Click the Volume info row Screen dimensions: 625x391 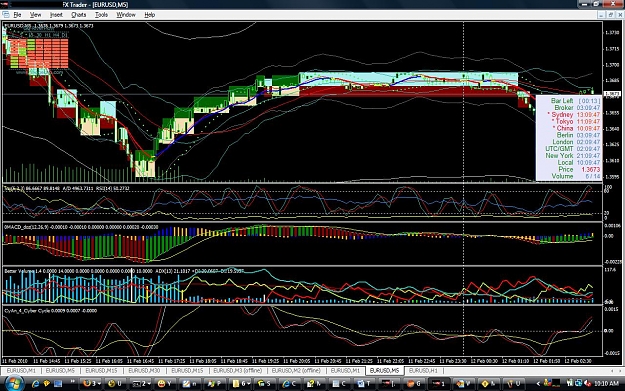[x=576, y=176]
